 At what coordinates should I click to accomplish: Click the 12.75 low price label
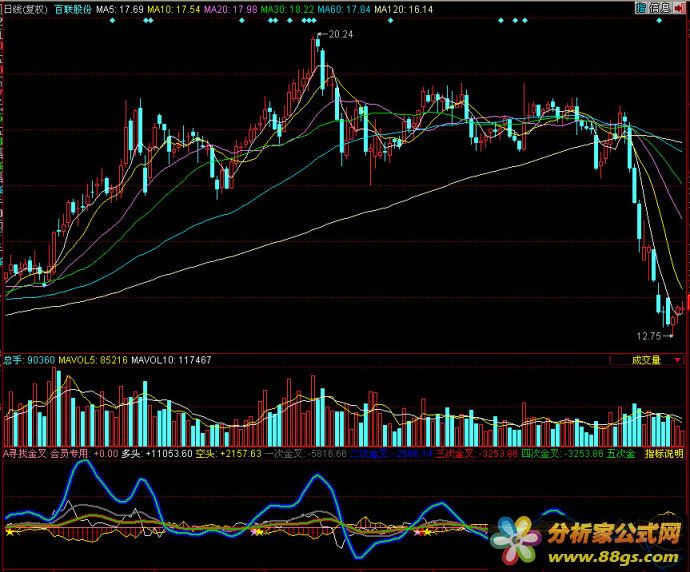click(649, 336)
